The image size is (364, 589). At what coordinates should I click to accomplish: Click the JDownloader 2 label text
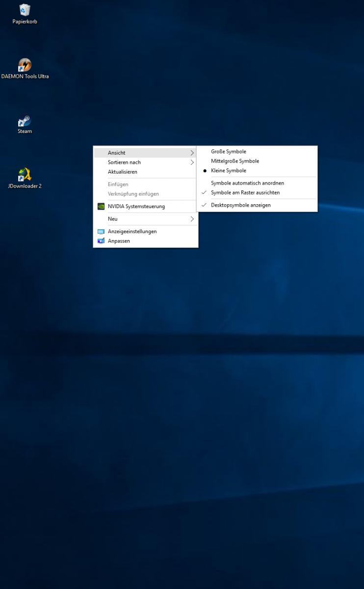tap(25, 186)
